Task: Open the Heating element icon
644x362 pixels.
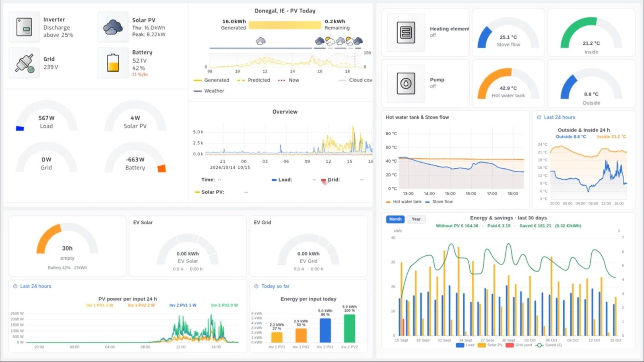Action: (x=406, y=33)
